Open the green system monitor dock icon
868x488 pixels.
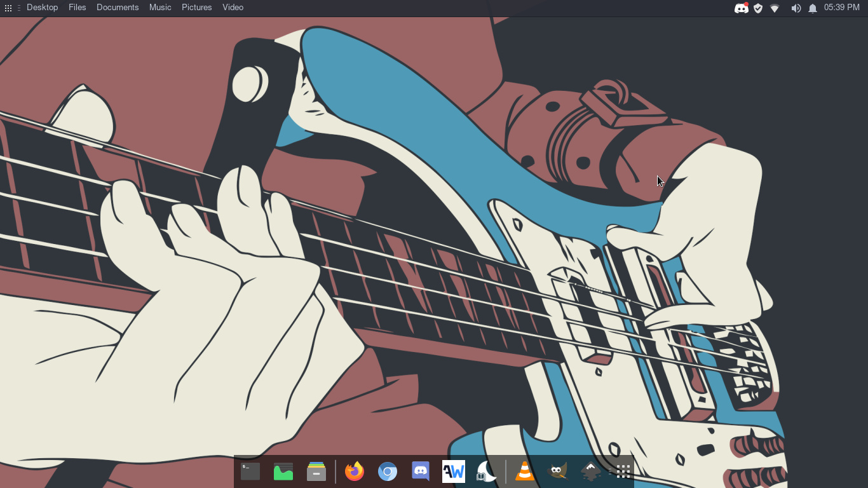click(x=283, y=471)
